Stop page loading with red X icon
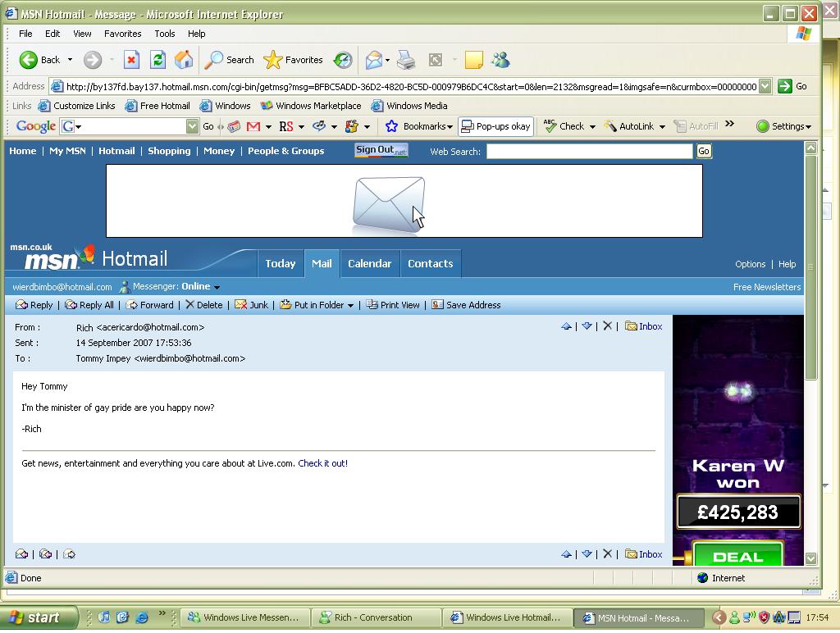 131,60
